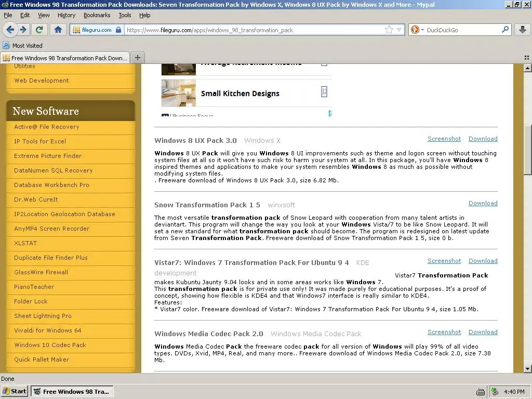Image resolution: width=532 pixels, height=399 pixels.
Task: Open Duplicate File Finder Plus
Action: [x=51, y=258]
